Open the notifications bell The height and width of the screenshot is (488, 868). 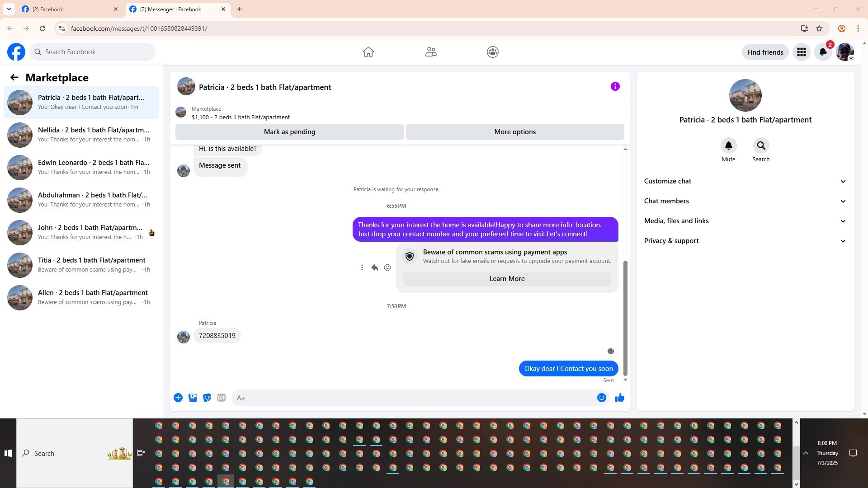click(823, 52)
